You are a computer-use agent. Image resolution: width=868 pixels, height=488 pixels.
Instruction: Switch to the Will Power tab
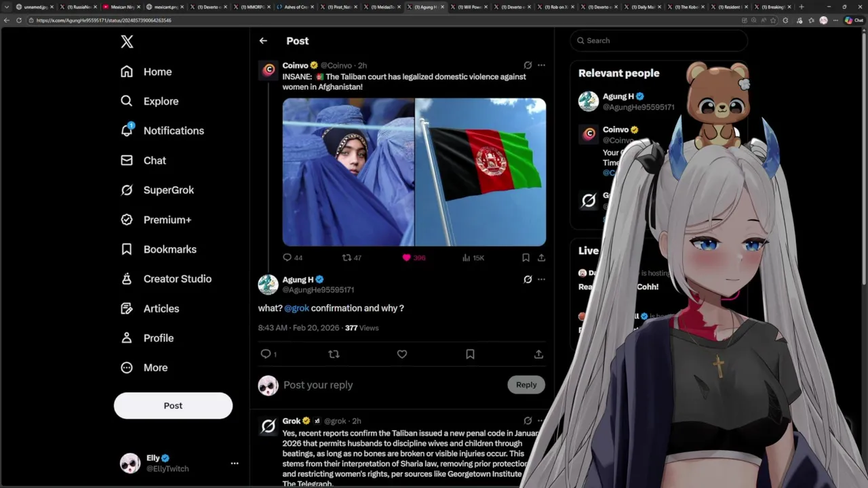[468, 7]
